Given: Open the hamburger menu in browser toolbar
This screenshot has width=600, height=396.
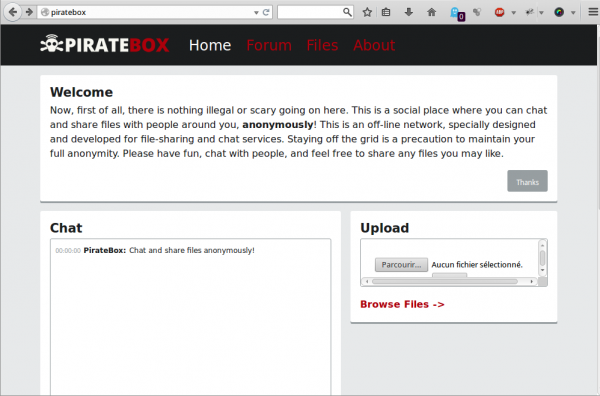Looking at the screenshot, I should [593, 12].
